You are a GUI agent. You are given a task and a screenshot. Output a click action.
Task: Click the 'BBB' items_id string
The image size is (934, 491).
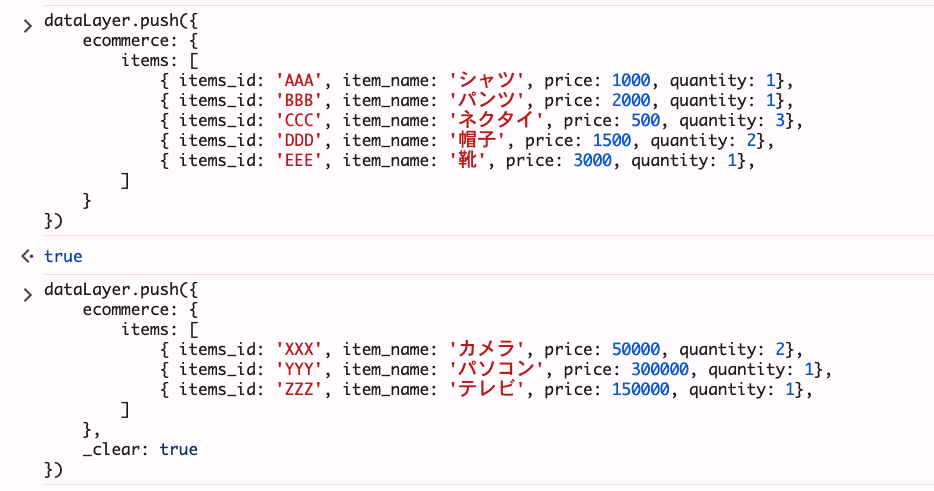click(299, 101)
